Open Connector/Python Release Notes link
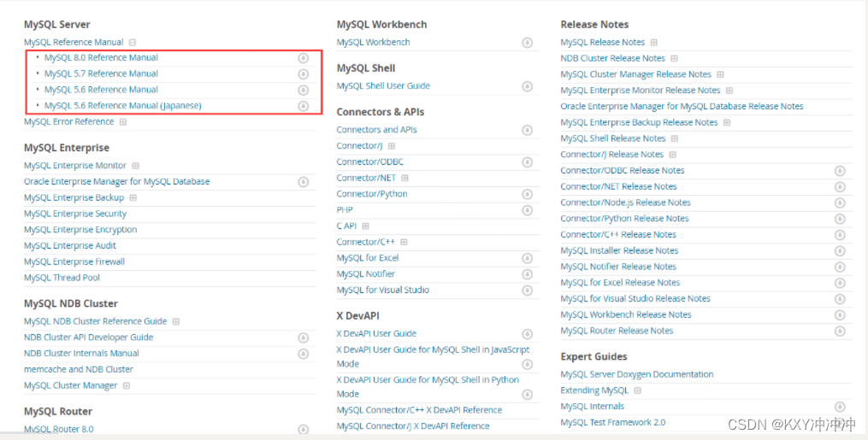The height and width of the screenshot is (440, 868). point(624,219)
